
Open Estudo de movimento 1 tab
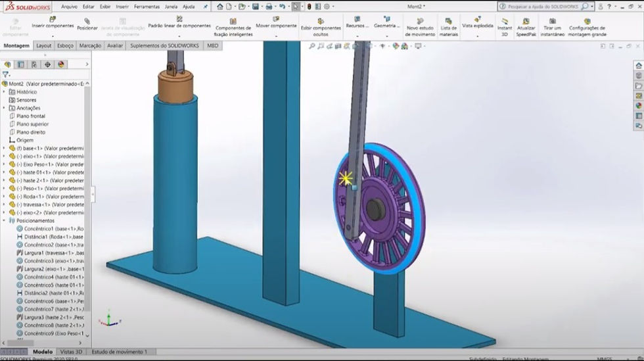tap(119, 352)
